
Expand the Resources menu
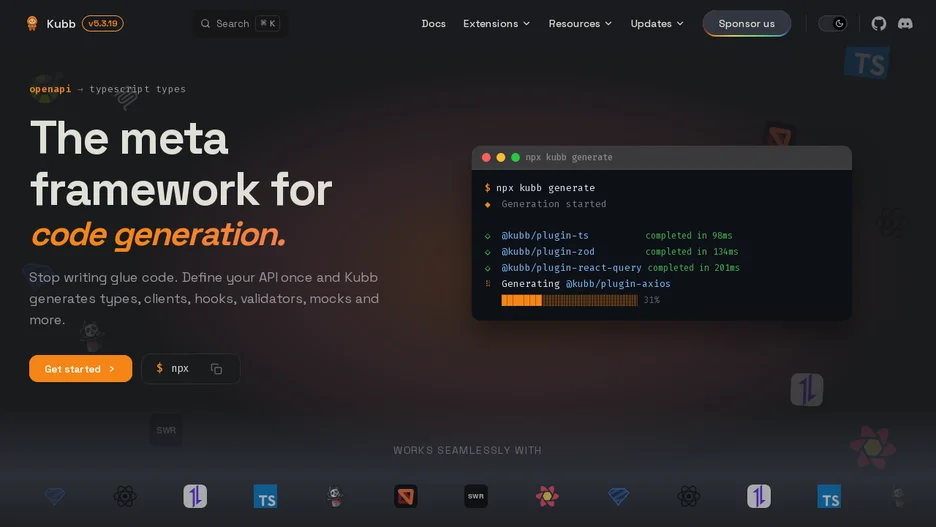point(580,23)
